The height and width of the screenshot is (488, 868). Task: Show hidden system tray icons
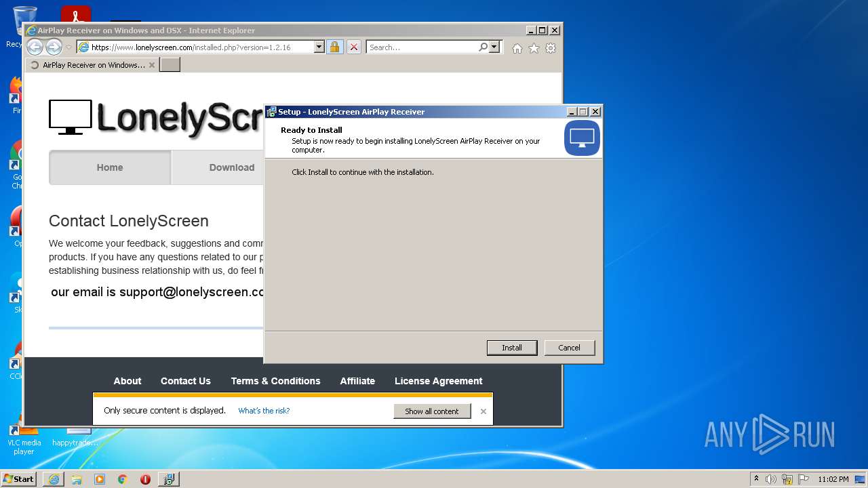point(756,479)
